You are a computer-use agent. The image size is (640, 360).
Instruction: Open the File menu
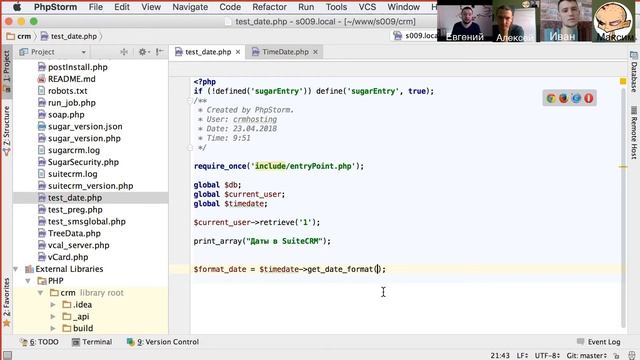96,7
